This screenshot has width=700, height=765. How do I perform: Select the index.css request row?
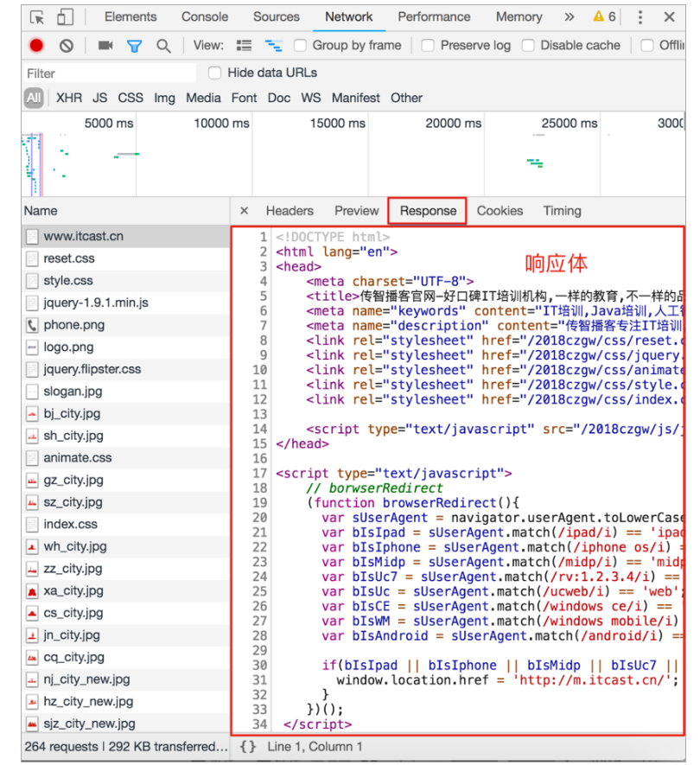click(x=125, y=525)
